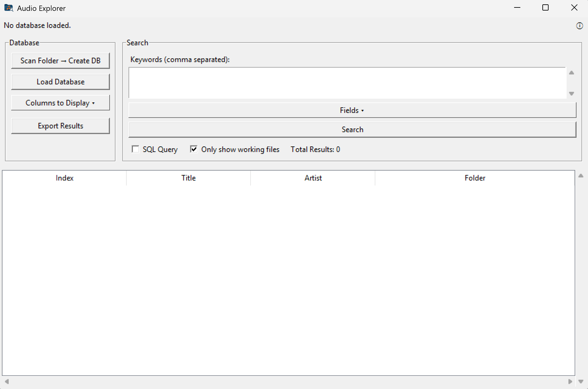The image size is (588, 389).
Task: Click the keywords box scroll down arrow
Action: click(x=572, y=93)
